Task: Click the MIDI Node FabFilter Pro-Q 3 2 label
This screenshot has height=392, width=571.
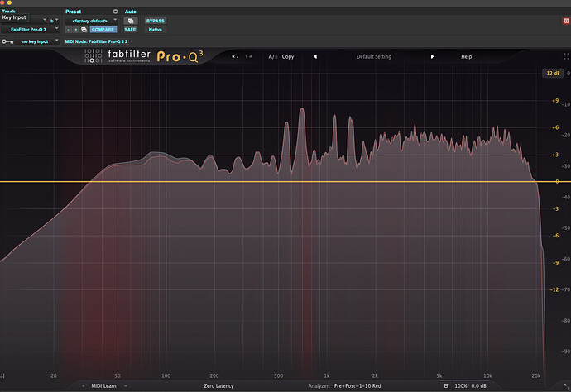Action: [x=96, y=41]
